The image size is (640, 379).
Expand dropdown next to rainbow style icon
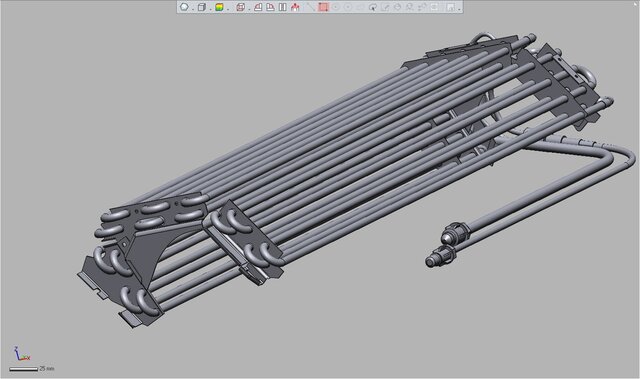click(x=228, y=9)
